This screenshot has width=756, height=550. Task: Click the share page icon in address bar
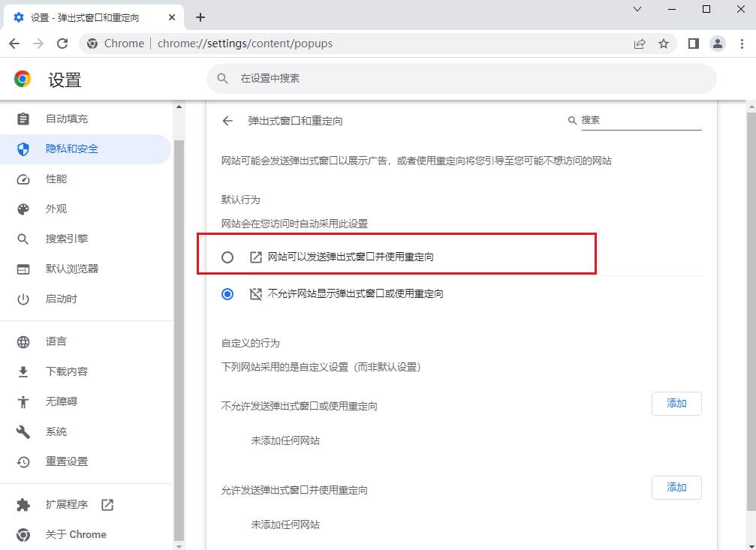(x=640, y=44)
